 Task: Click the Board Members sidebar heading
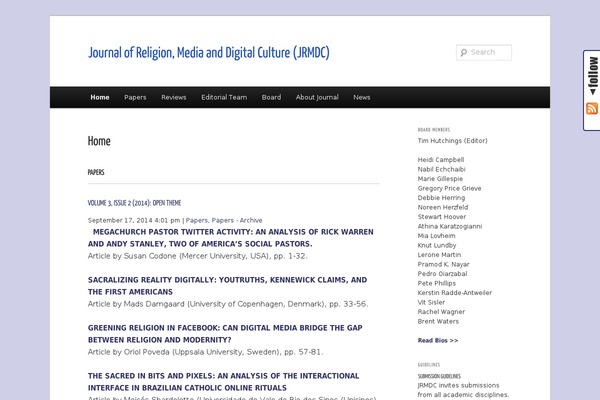pyautogui.click(x=434, y=130)
